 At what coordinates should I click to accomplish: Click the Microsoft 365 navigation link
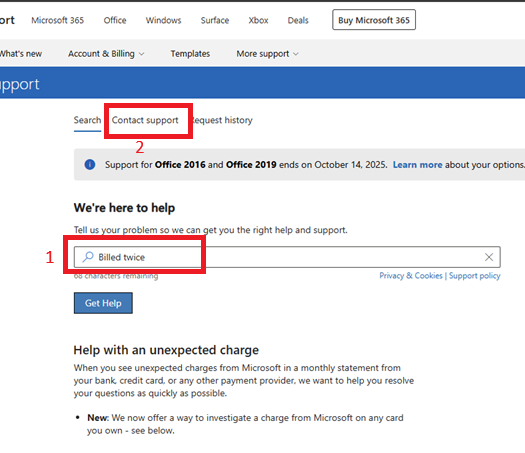(x=58, y=20)
